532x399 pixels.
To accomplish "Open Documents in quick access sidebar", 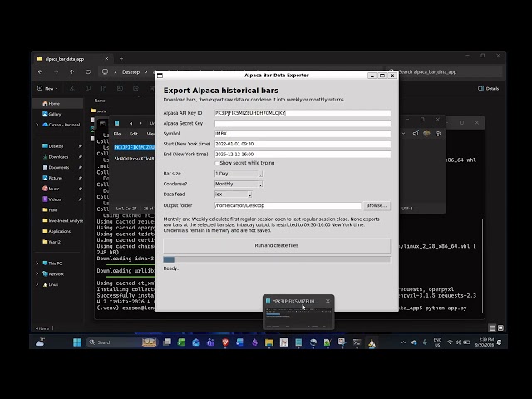I will coord(56,168).
